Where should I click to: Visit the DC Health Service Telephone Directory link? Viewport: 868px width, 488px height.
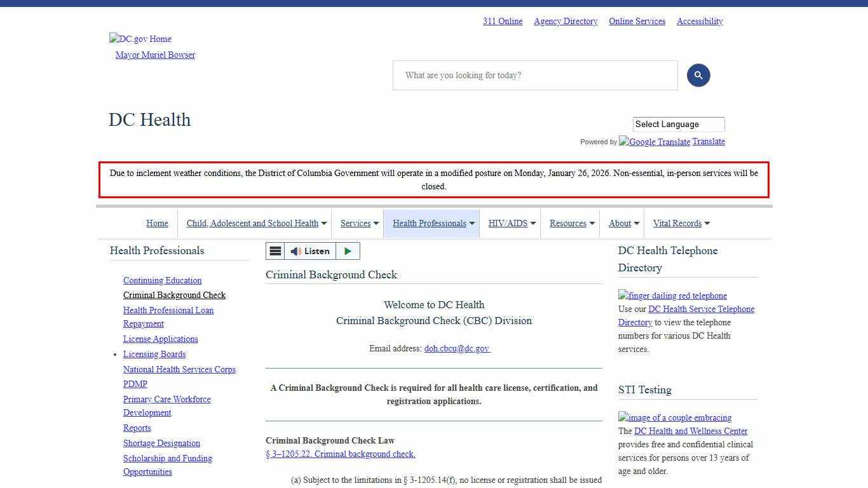pyautogui.click(x=698, y=309)
